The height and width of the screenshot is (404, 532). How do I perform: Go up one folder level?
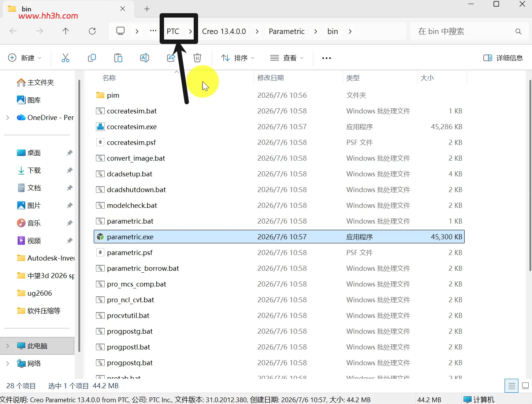[x=66, y=31]
